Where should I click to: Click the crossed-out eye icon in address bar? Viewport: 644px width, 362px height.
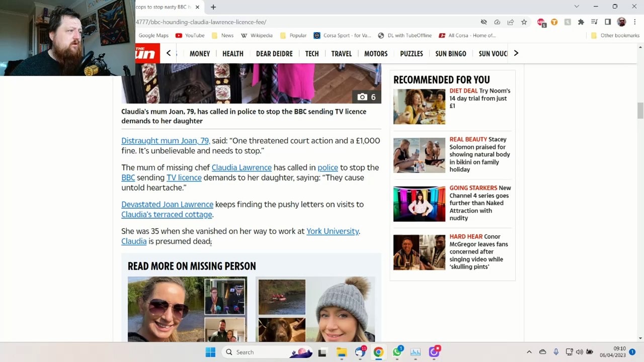click(x=484, y=22)
